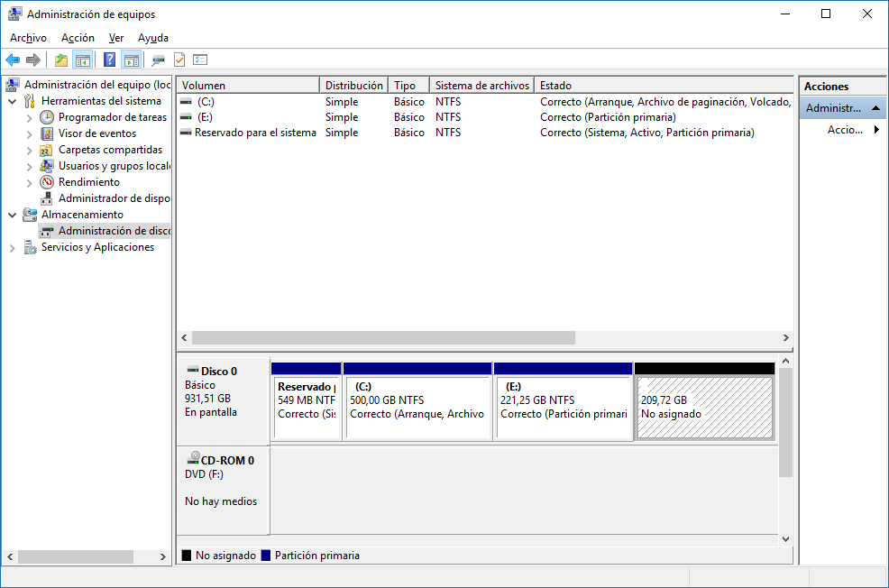Sort by the Estado column header
The image size is (889, 588).
[x=664, y=85]
